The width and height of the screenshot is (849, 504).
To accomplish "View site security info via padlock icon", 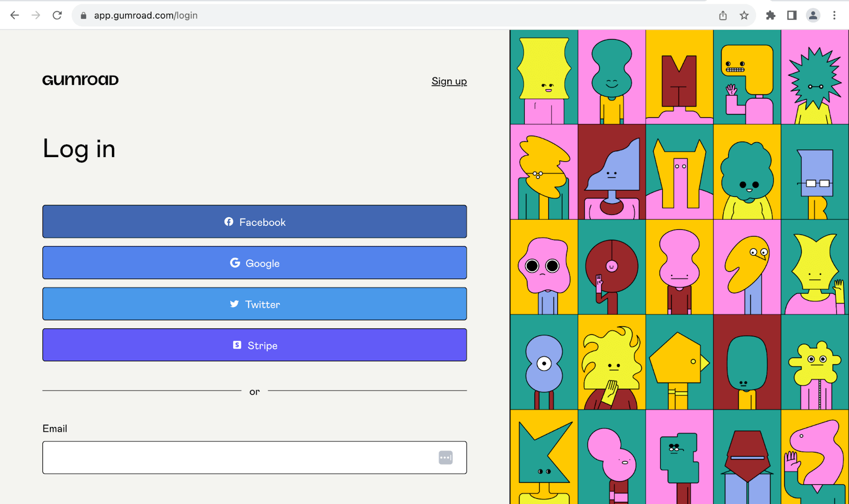I will coord(83,15).
